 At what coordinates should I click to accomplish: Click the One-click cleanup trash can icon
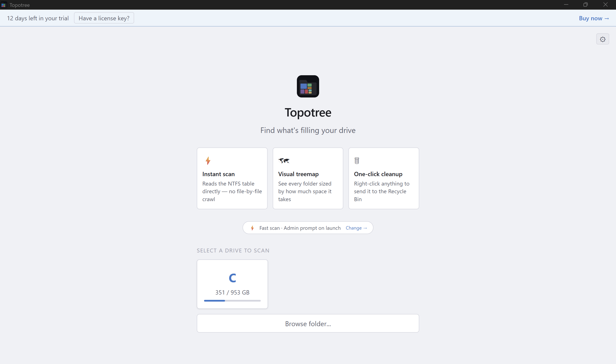click(x=357, y=161)
